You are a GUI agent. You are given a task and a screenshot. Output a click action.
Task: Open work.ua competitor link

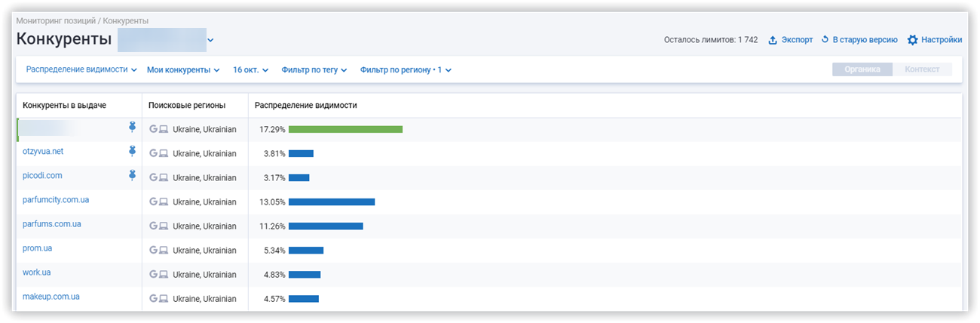pyautogui.click(x=37, y=272)
